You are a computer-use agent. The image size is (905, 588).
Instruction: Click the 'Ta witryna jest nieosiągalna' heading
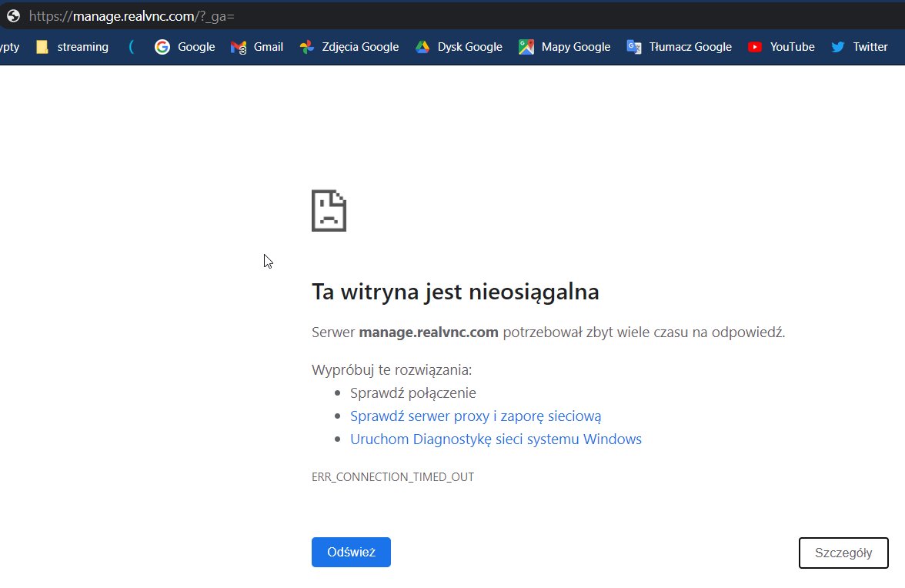[456, 292]
